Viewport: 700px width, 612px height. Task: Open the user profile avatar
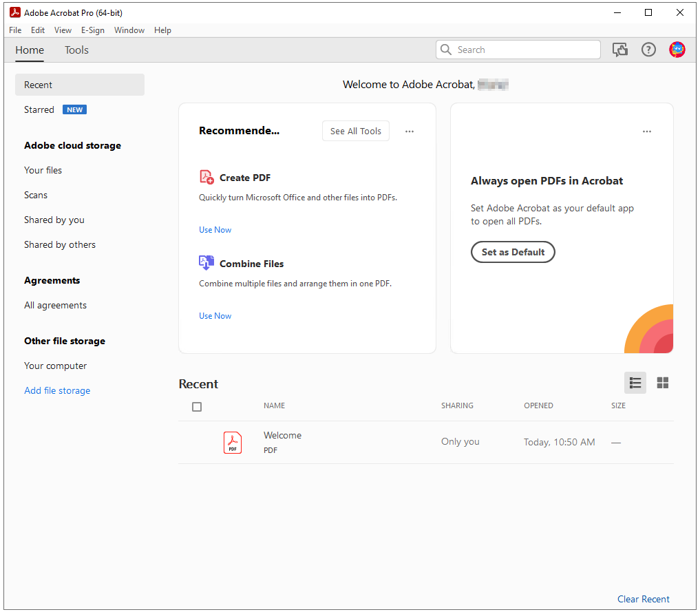[677, 50]
